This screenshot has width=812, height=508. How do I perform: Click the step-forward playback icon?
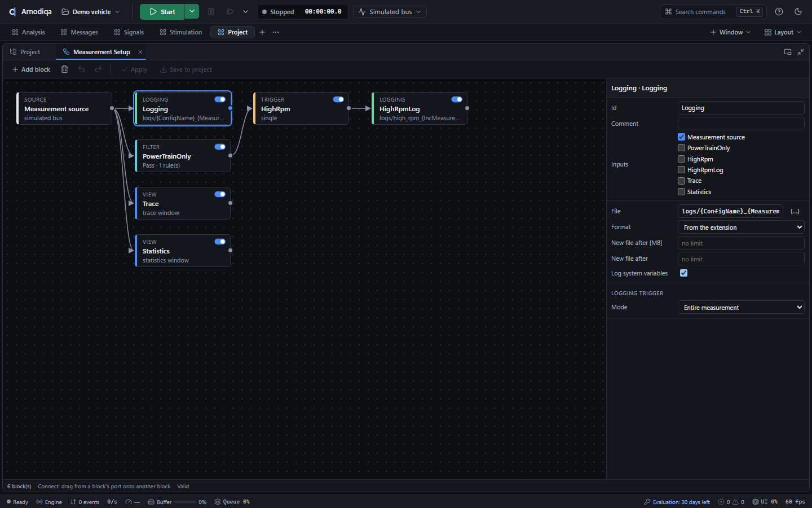point(230,12)
